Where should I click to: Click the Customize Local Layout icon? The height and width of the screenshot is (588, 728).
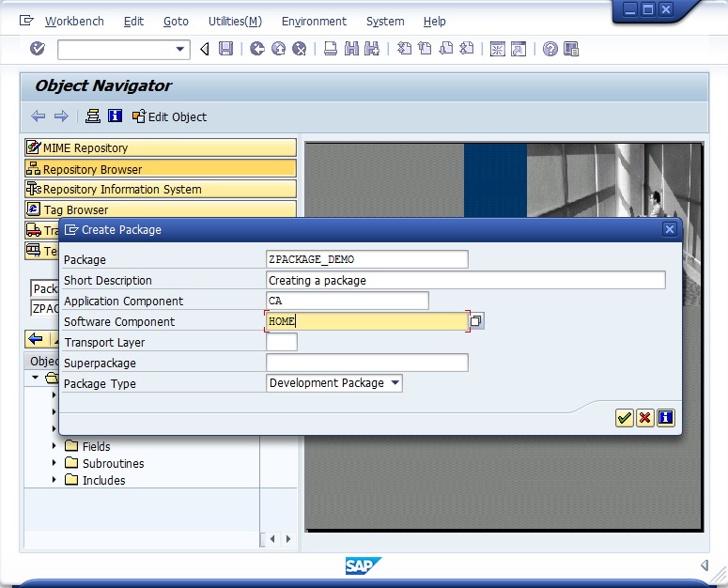click(x=571, y=49)
